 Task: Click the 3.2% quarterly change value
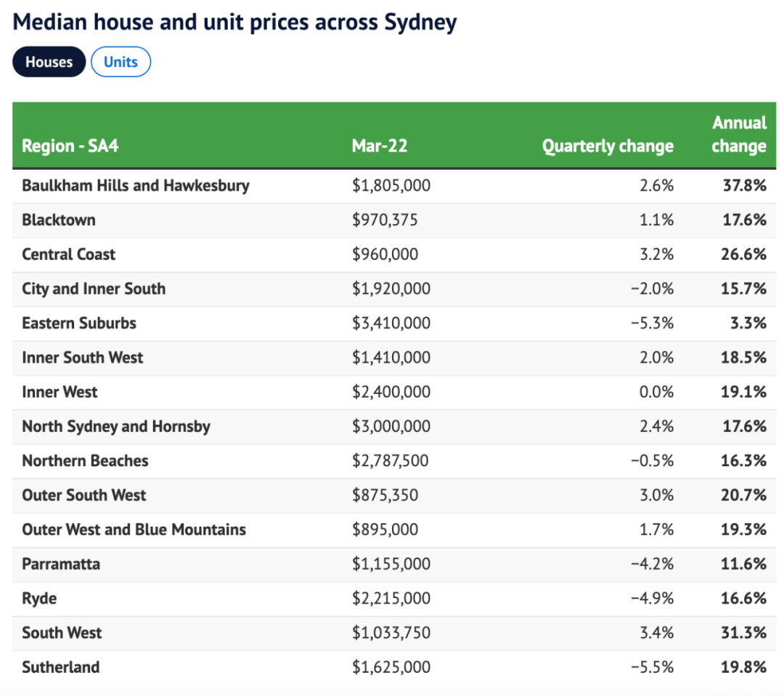tap(656, 255)
